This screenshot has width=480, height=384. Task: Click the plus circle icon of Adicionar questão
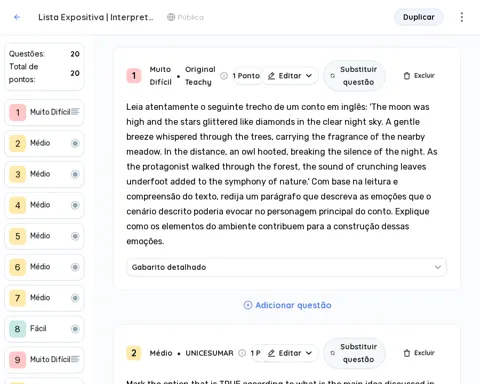[248, 305]
